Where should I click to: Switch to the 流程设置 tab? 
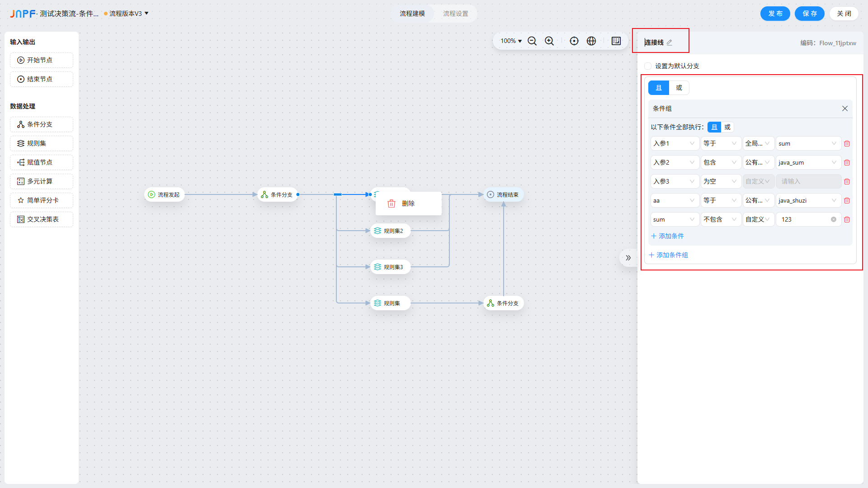pos(455,14)
